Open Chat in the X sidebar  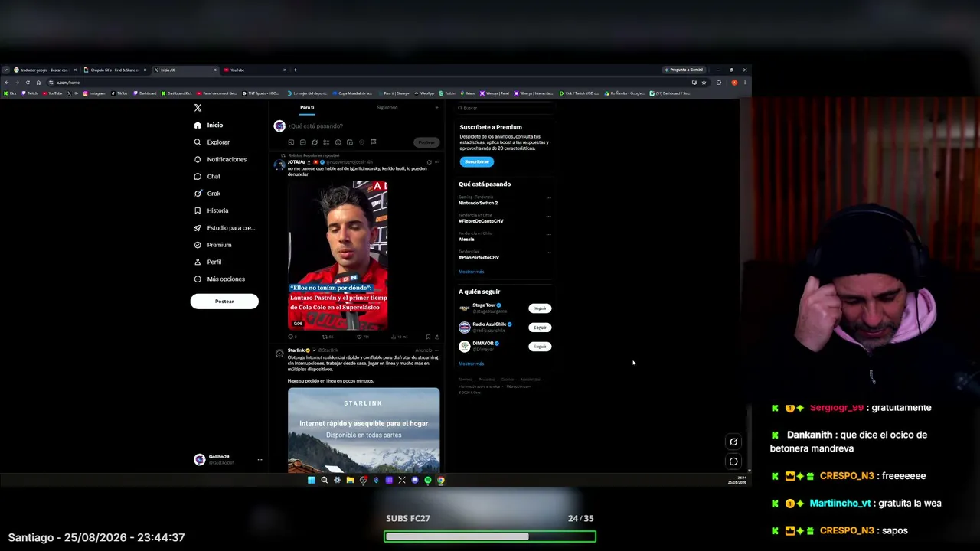click(207, 177)
